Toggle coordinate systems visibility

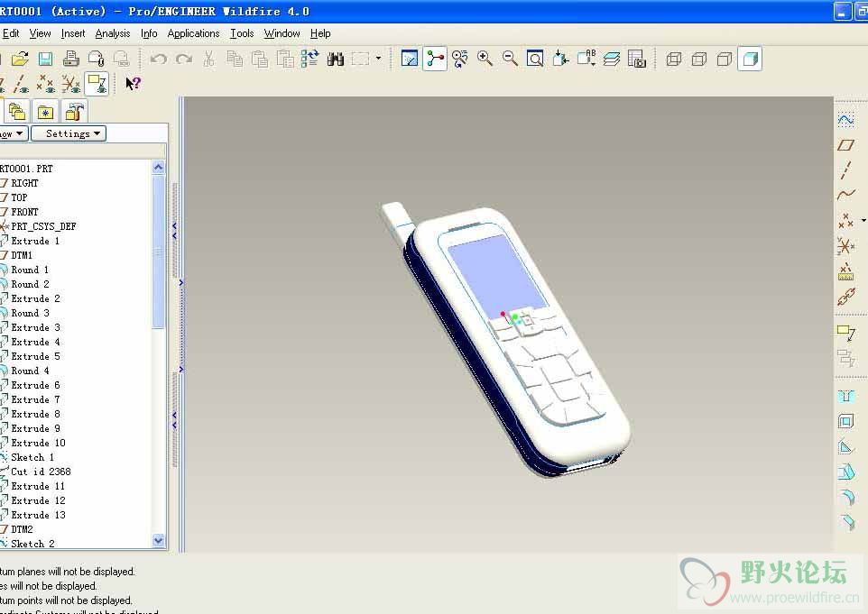pos(71,84)
